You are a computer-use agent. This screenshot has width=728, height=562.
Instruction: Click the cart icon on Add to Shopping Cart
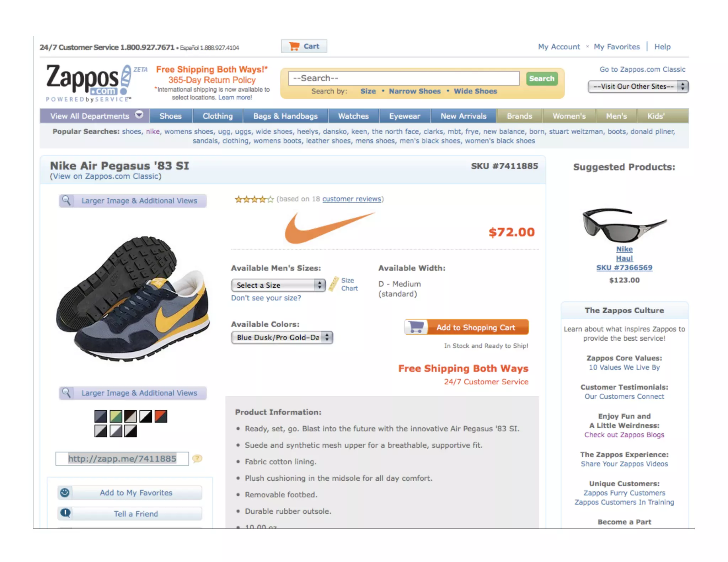[x=416, y=327]
